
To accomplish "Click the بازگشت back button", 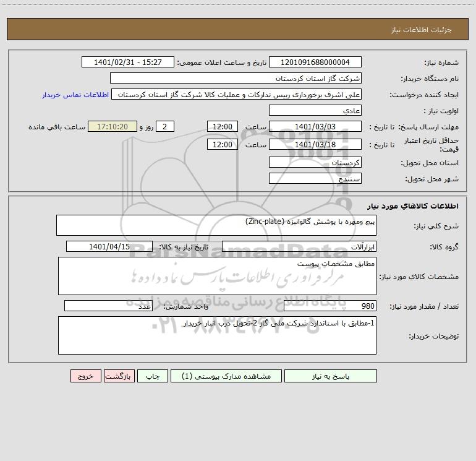I will pyautogui.click(x=119, y=376).
